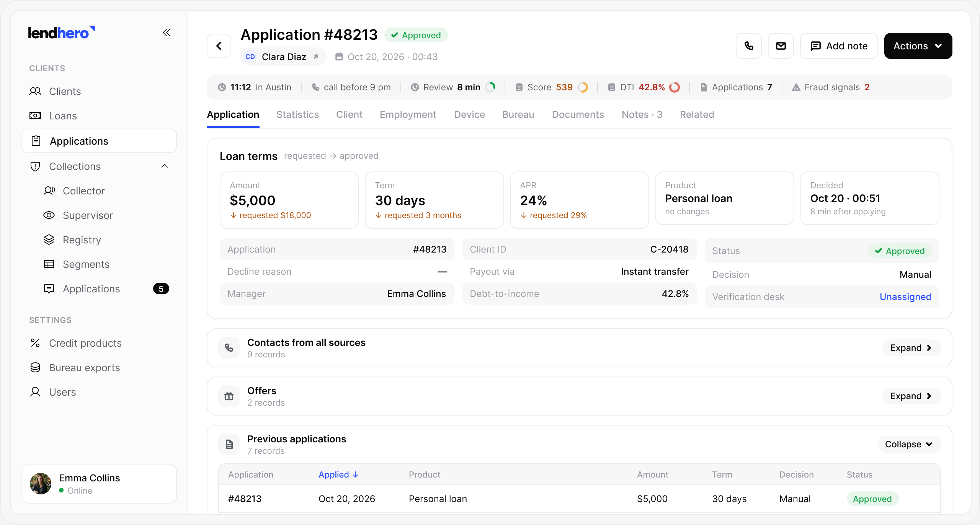The width and height of the screenshot is (980, 525).
Task: Switch to the Bureau tab
Action: coord(518,114)
